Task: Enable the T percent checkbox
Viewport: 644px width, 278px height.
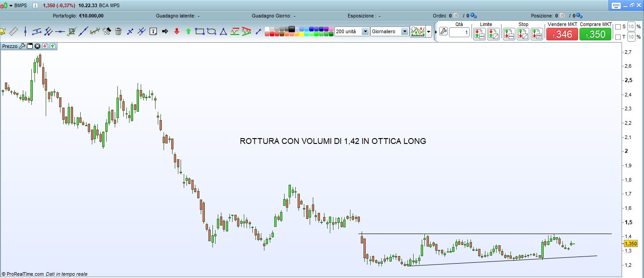Action: 618,37
